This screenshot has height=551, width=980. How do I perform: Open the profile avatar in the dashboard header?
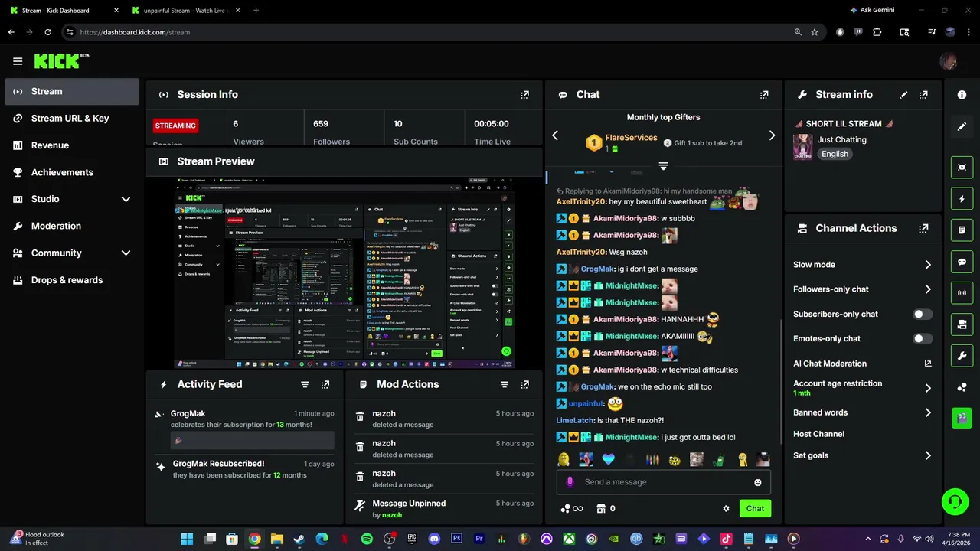click(949, 61)
